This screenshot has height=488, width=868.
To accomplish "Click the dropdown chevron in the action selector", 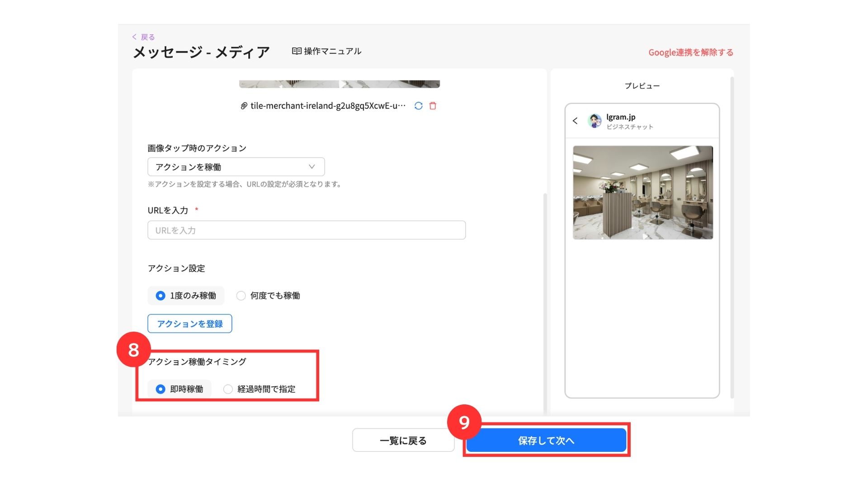I will pyautogui.click(x=312, y=167).
